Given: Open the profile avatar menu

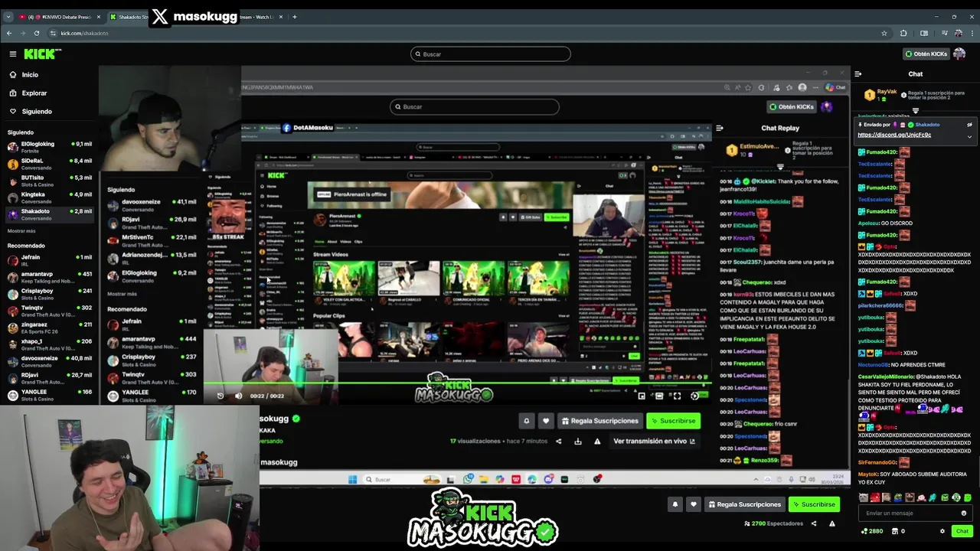Looking at the screenshot, I should pyautogui.click(x=959, y=54).
